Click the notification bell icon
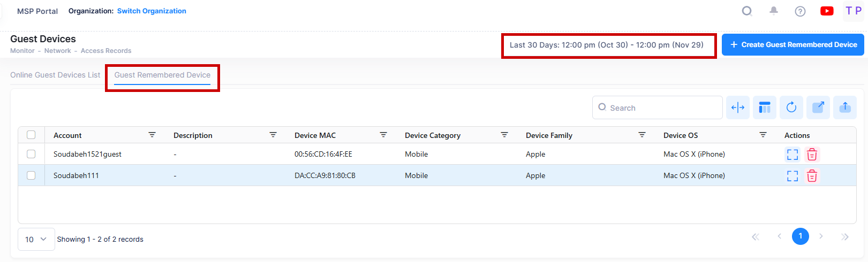This screenshot has width=868, height=262. tap(773, 11)
